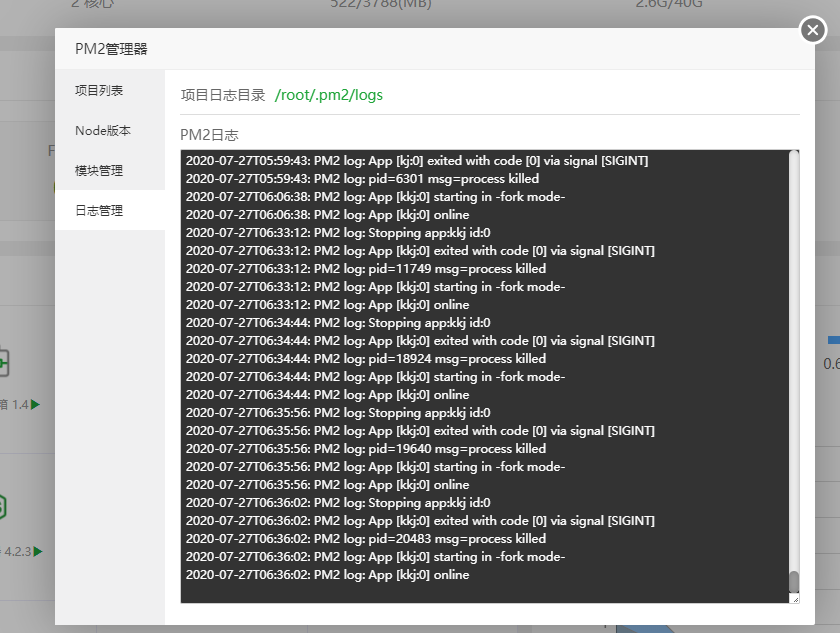Click the green arrow beside 4.2.3 in background
The width and height of the screenshot is (840, 633).
[x=38, y=551]
